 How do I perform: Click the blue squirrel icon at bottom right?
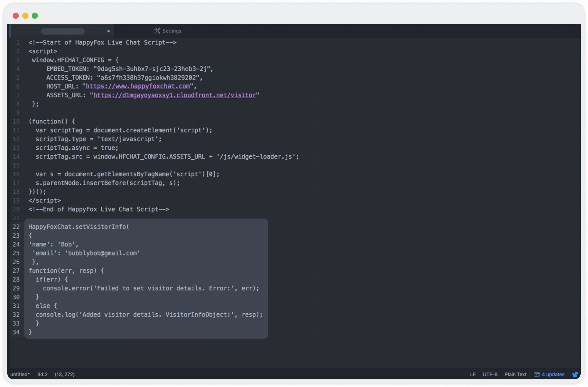tap(575, 374)
